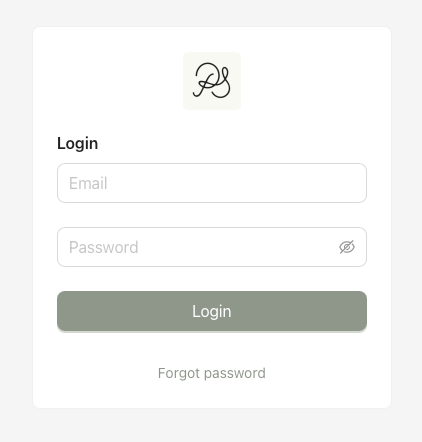Click the Login heading text

pyautogui.click(x=77, y=144)
